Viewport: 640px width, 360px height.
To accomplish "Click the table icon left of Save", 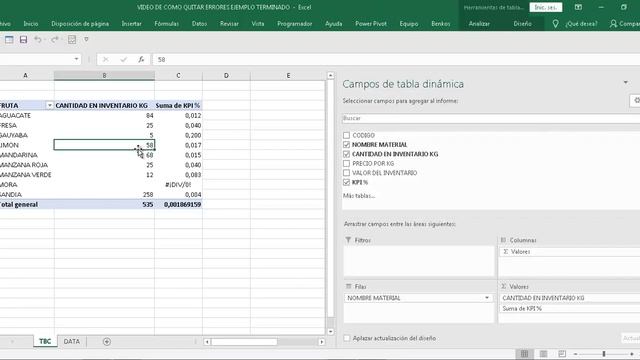I will [9, 40].
